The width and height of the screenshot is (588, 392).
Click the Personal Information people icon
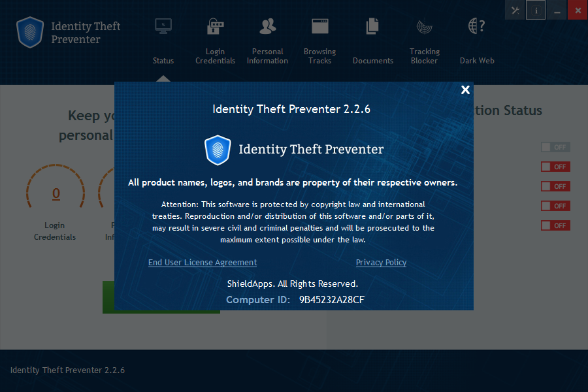click(267, 26)
